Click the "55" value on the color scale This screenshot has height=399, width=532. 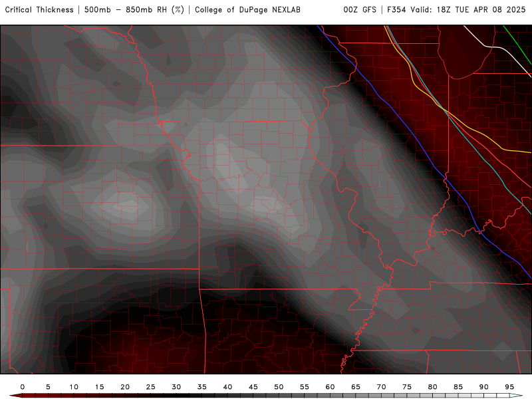[x=305, y=387]
